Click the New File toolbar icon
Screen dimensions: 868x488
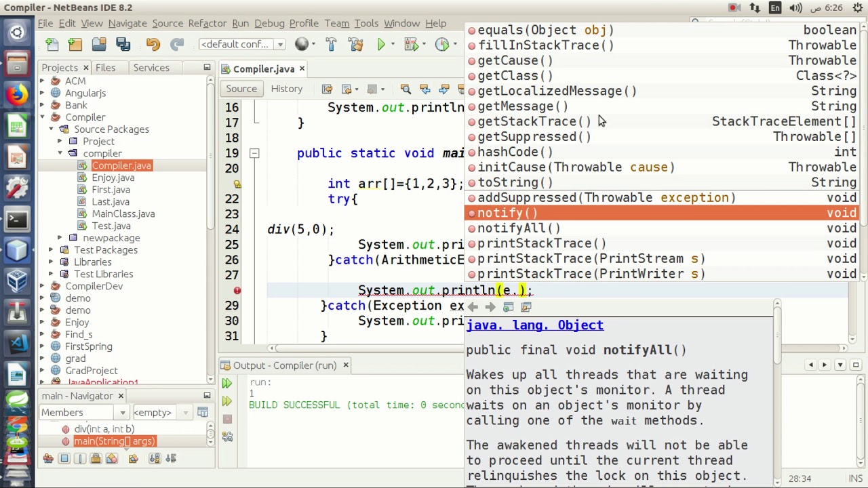point(52,45)
